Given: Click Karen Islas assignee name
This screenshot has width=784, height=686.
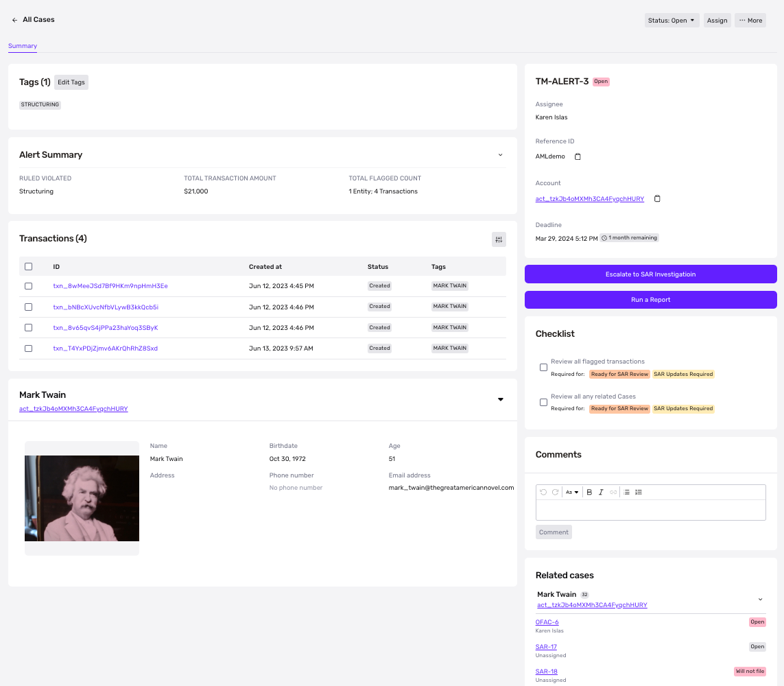Looking at the screenshot, I should 551,117.
